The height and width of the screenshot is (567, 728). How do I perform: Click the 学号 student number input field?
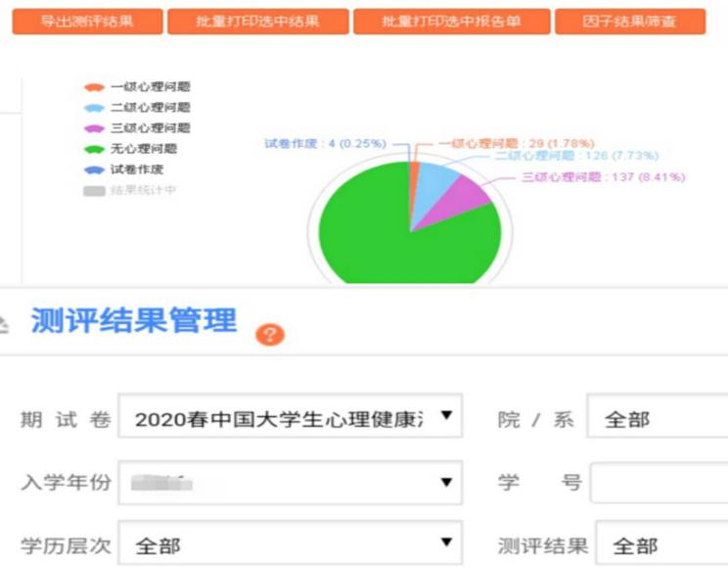coord(659,482)
